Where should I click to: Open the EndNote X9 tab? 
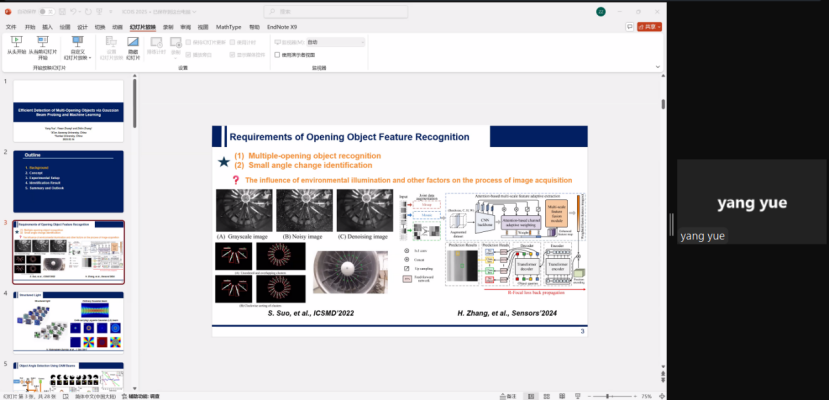pos(282,27)
